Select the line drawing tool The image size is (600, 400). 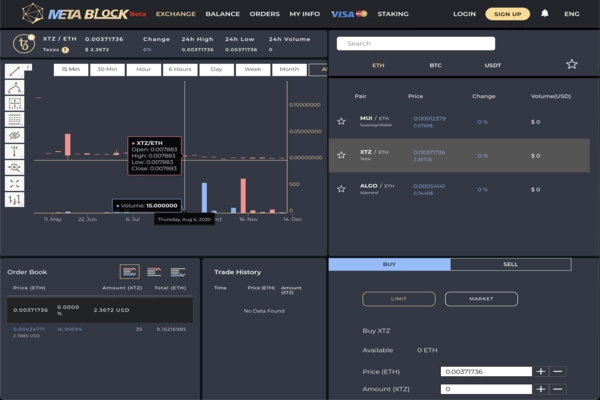coord(14,71)
